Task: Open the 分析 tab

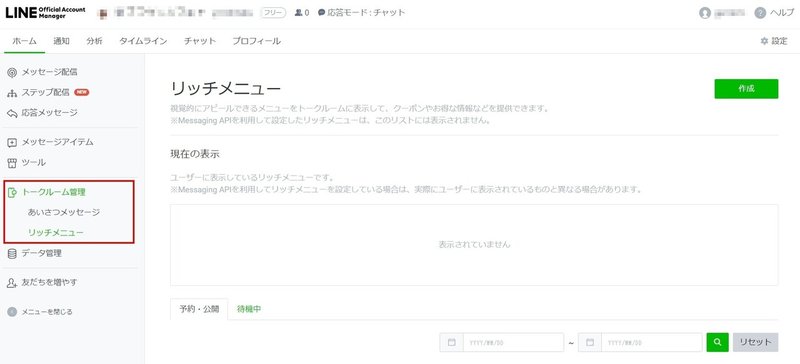Action: click(94, 41)
